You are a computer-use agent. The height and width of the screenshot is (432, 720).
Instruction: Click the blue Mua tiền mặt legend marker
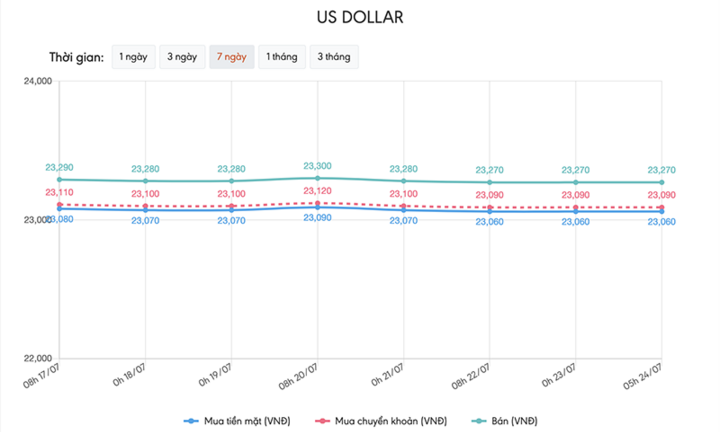point(195,419)
